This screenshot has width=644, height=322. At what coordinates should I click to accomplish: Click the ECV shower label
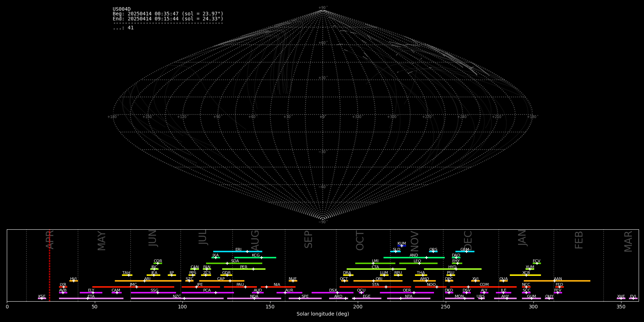tap(536, 261)
